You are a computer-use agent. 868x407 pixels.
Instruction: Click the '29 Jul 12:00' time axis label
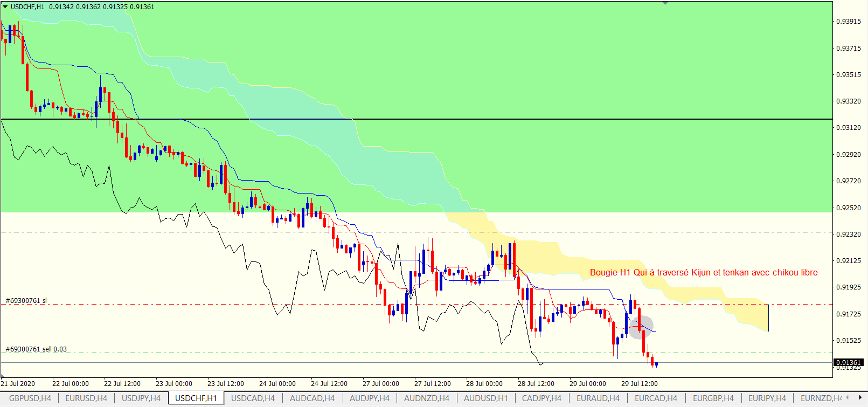[640, 384]
